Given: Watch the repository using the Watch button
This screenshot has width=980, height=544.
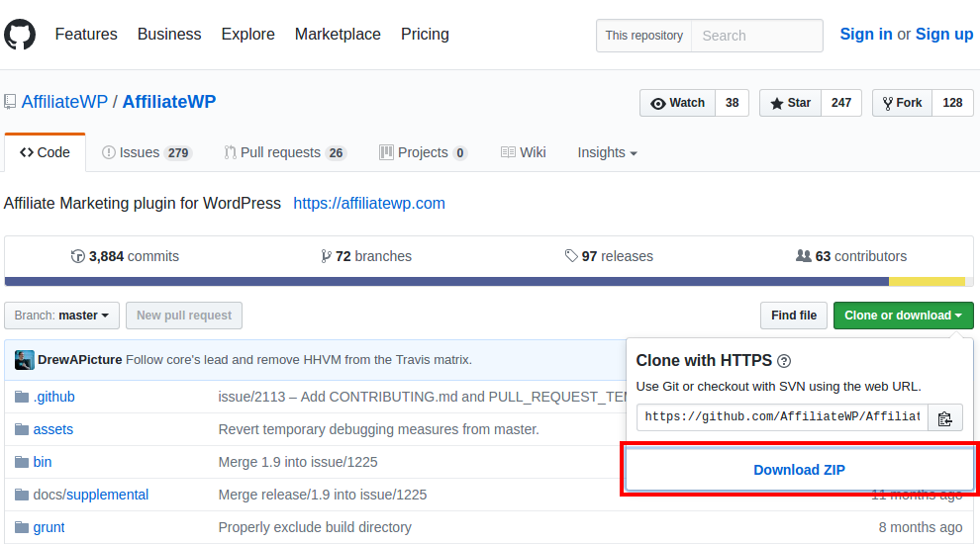Looking at the screenshot, I should (677, 103).
